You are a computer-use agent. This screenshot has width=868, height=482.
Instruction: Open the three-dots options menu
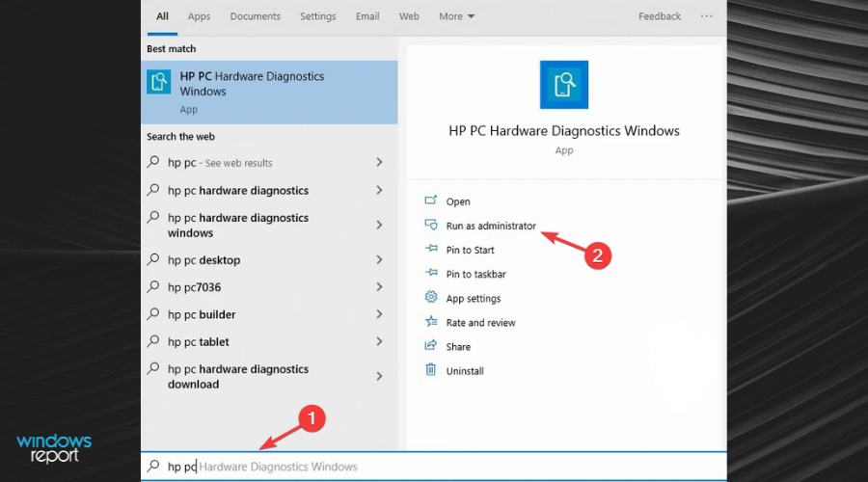pos(706,16)
